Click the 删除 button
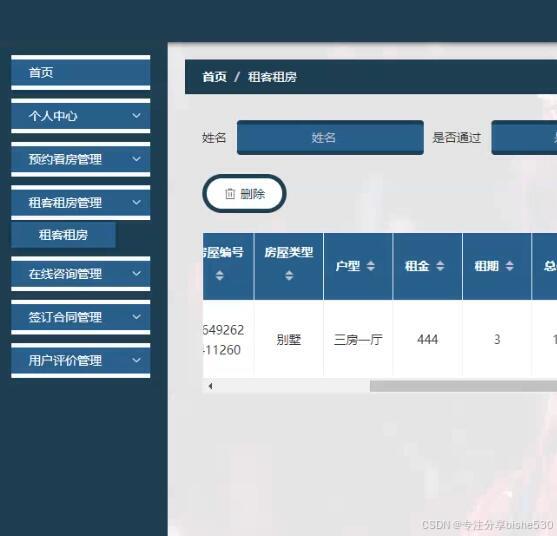This screenshot has height=536, width=557. coord(244,194)
